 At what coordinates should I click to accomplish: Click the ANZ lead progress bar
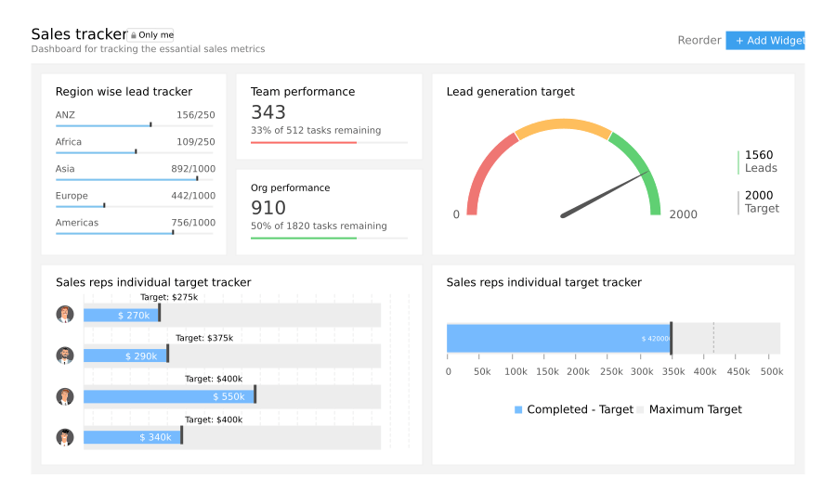tap(135, 125)
